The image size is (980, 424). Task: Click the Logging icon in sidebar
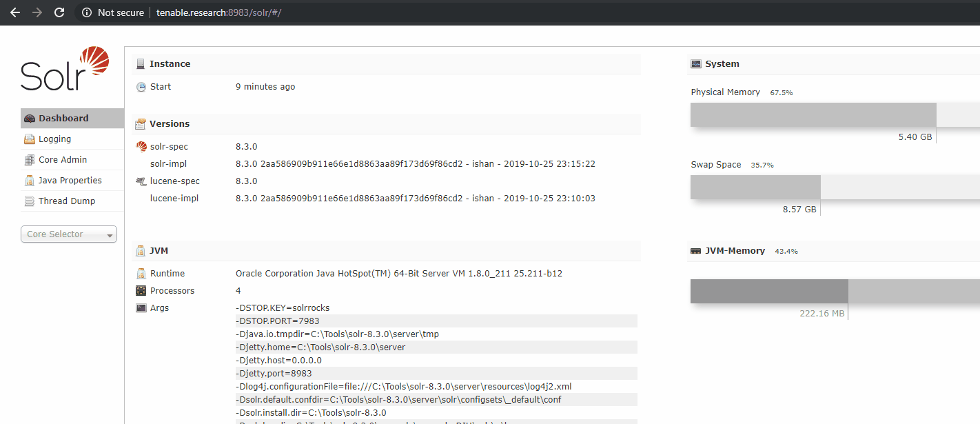30,139
